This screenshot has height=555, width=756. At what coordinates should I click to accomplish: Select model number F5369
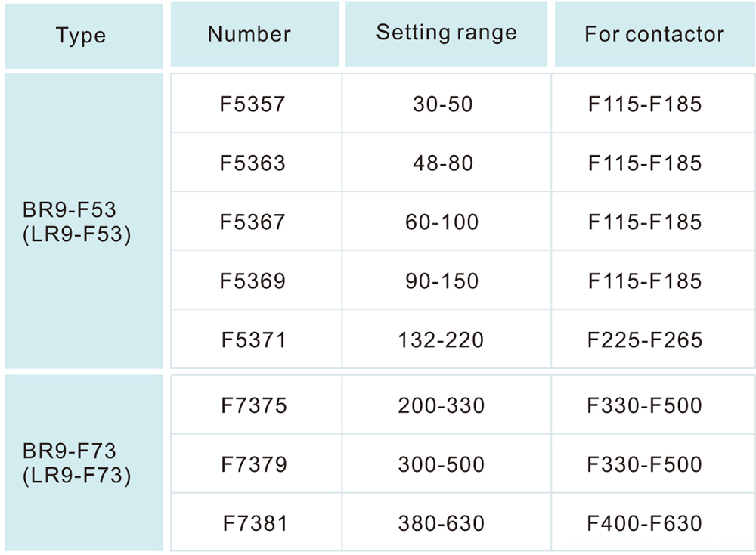(x=253, y=281)
